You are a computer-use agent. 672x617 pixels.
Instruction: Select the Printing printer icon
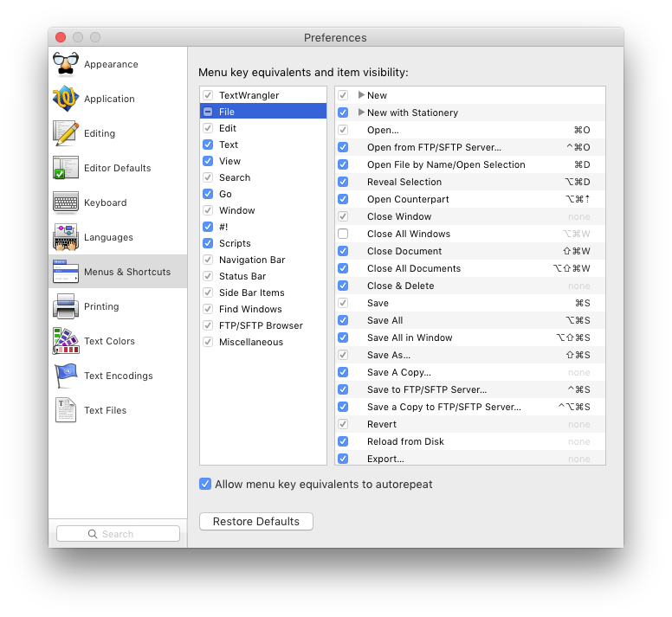[x=66, y=306]
